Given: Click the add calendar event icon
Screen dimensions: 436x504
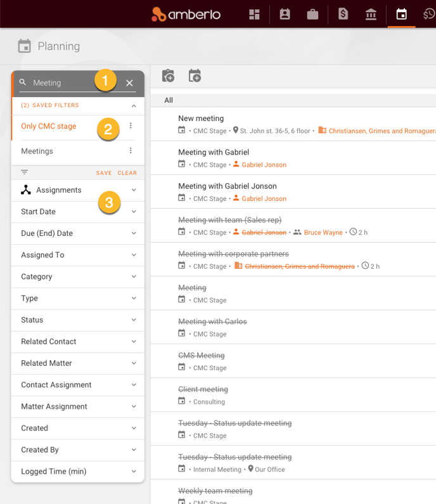Looking at the screenshot, I should click(195, 76).
